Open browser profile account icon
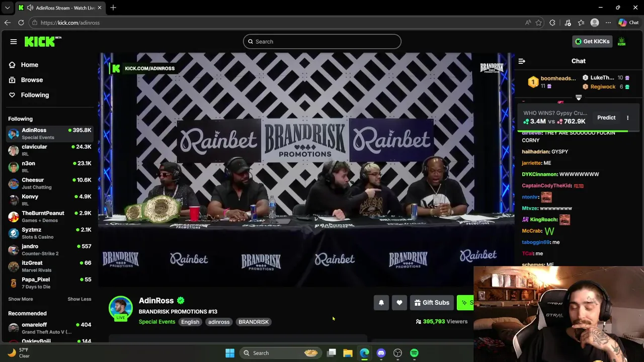 [595, 23]
